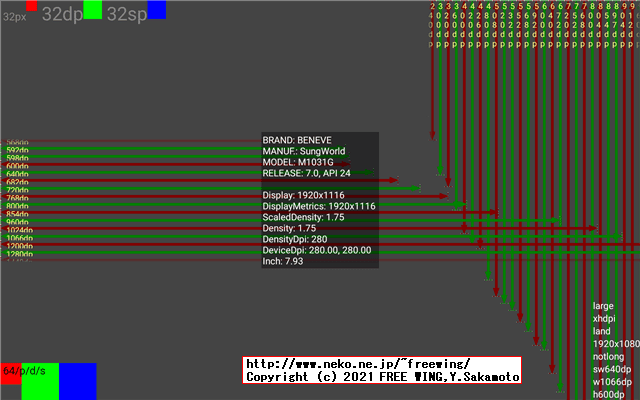Click the red square at bottom-left
This screenshot has height=400, width=640.
[x=13, y=381]
